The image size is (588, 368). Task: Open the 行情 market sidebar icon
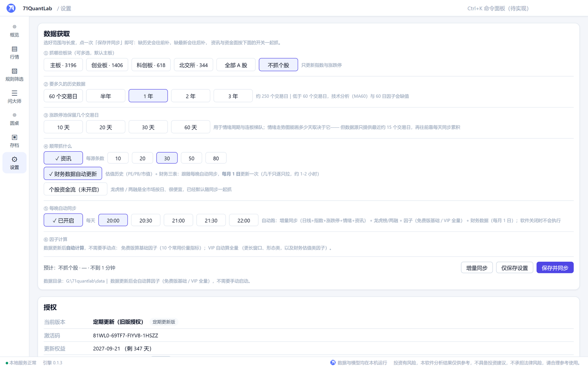pos(14,53)
